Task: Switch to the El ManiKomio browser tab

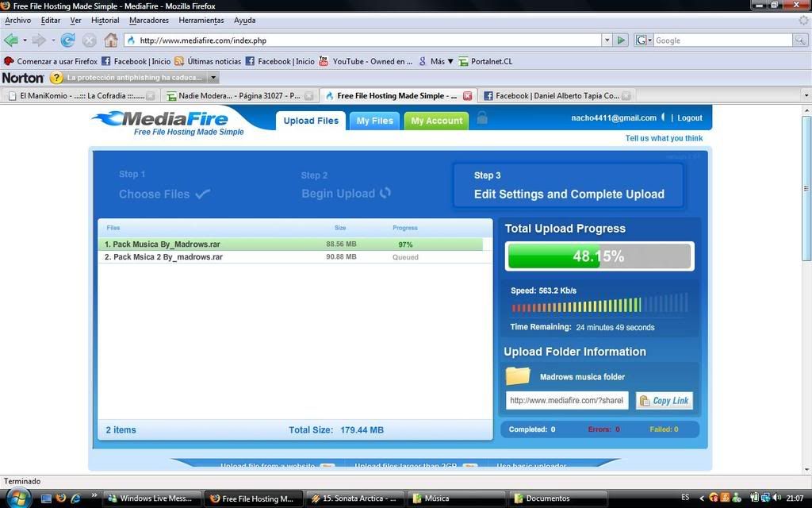Action: coord(82,96)
